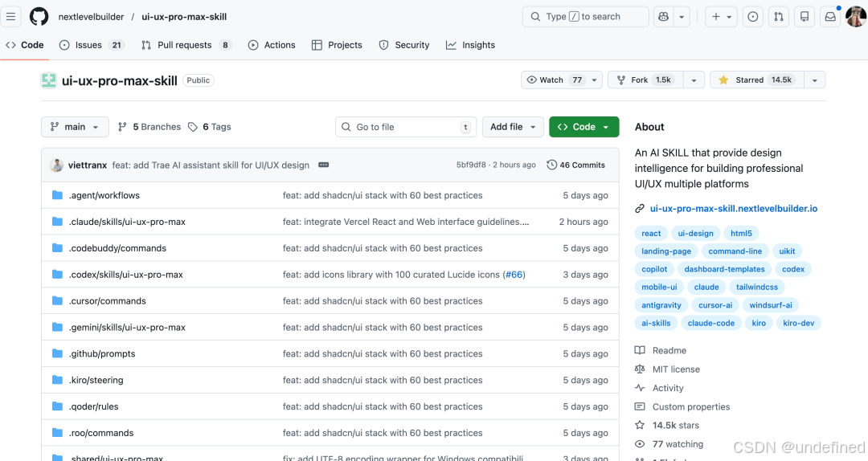This screenshot has width=868, height=461.
Task: Click viettranx author avatar
Action: pos(56,165)
